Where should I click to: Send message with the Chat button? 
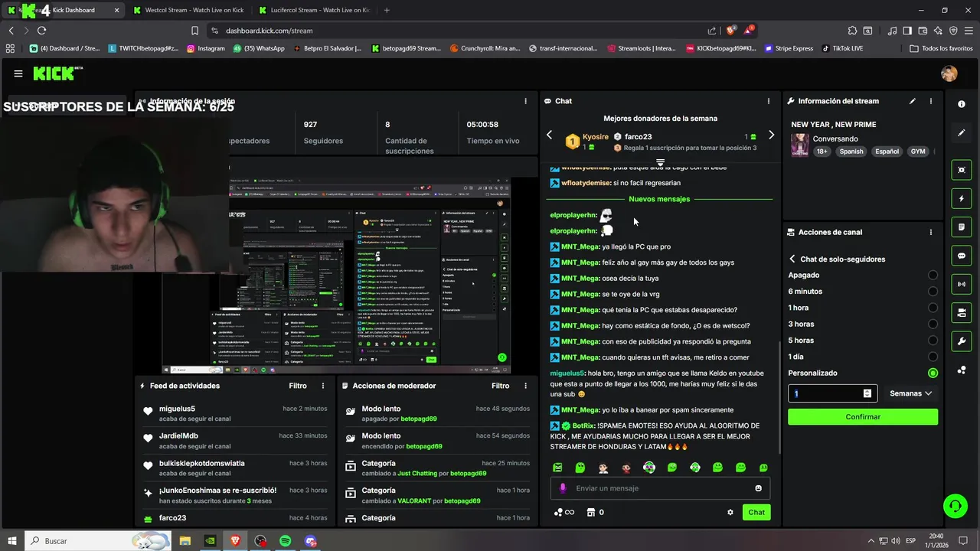pos(756,512)
